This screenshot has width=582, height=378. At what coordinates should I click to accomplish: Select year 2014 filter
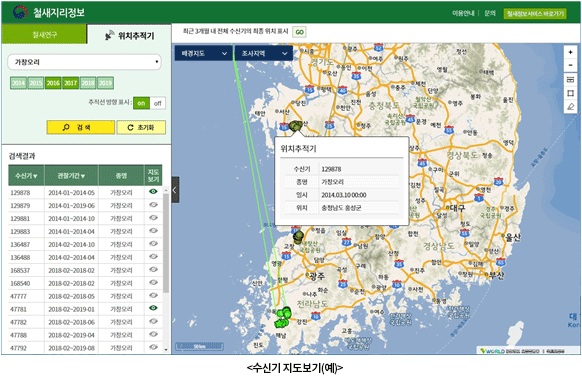[18, 83]
